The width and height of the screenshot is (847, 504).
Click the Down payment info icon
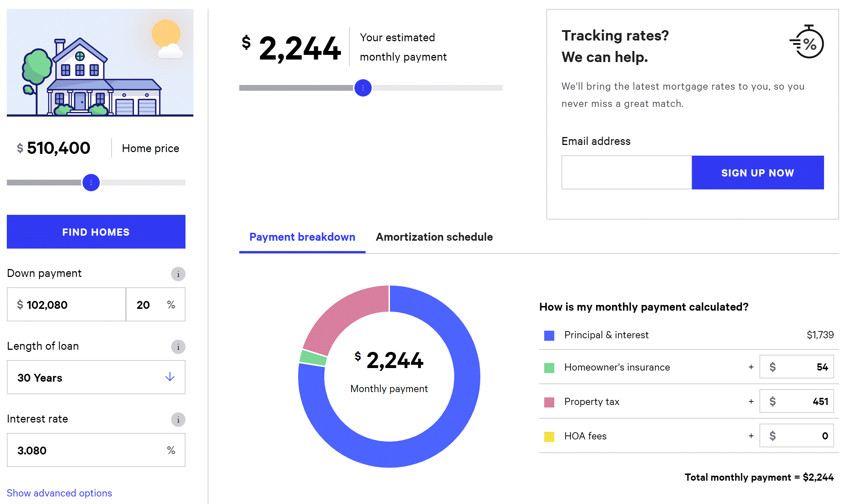tap(178, 274)
